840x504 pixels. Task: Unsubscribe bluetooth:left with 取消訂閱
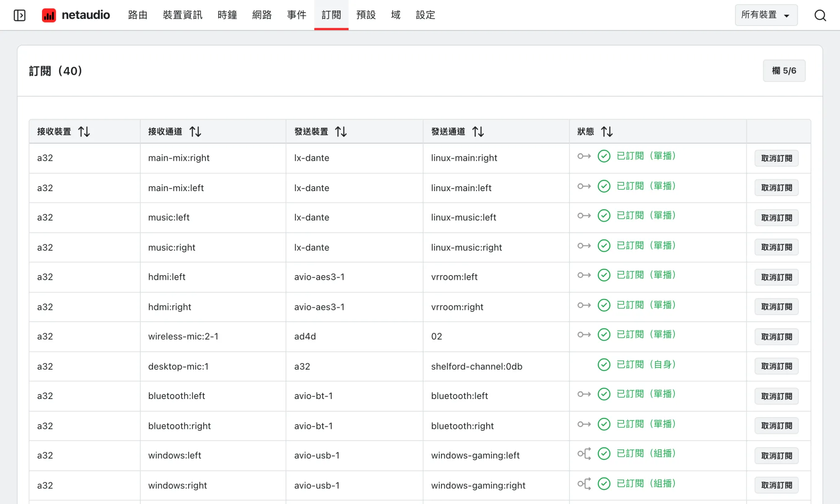click(x=777, y=396)
